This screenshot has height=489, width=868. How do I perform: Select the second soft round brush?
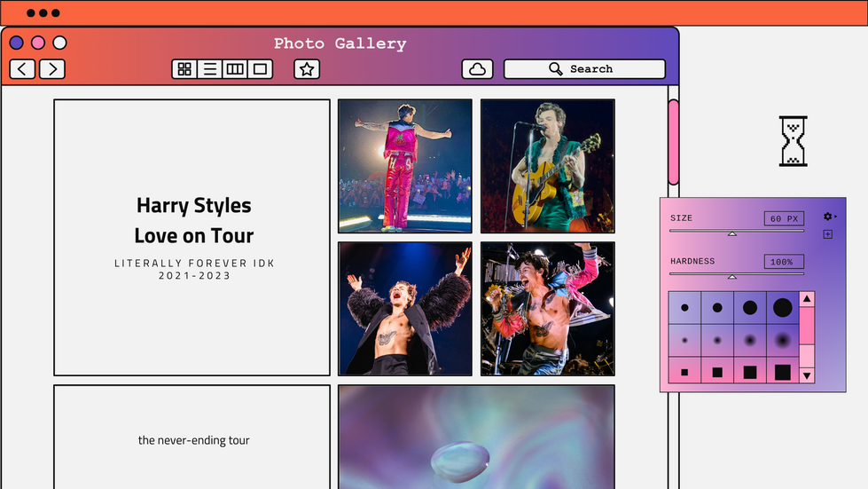(x=717, y=340)
